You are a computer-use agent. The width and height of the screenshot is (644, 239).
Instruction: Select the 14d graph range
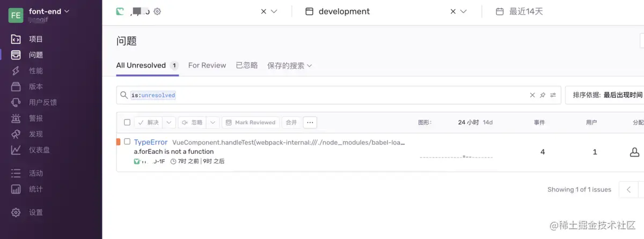click(x=488, y=122)
